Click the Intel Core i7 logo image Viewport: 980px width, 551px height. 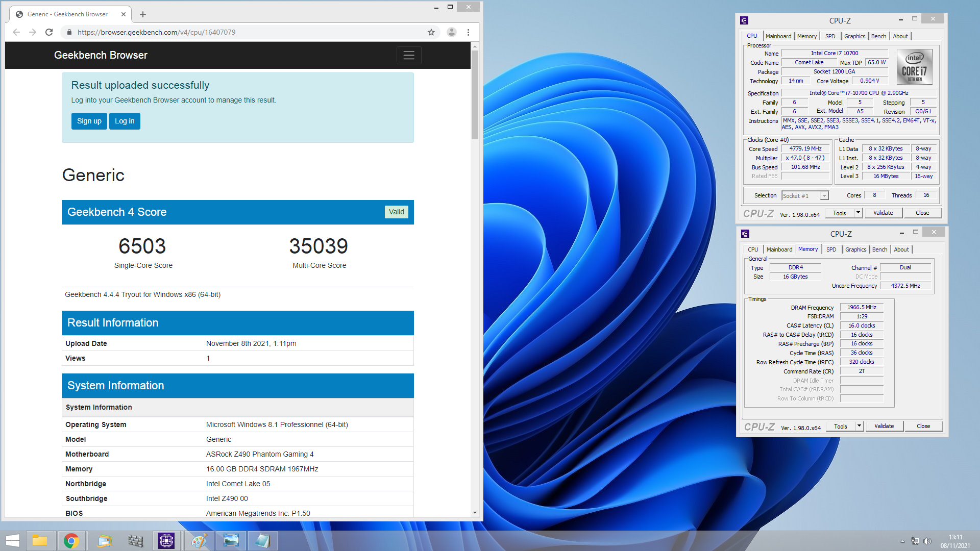tap(915, 67)
